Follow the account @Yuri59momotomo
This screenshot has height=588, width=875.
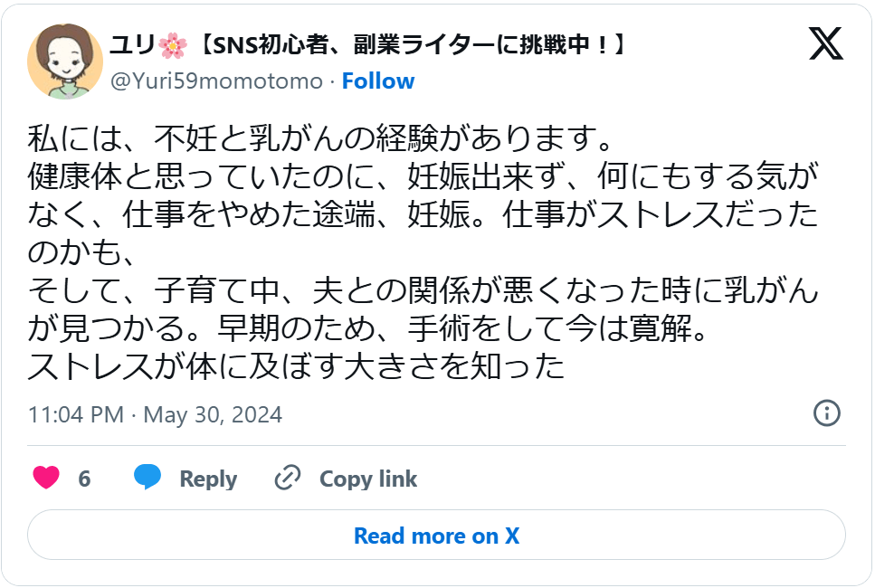[378, 81]
